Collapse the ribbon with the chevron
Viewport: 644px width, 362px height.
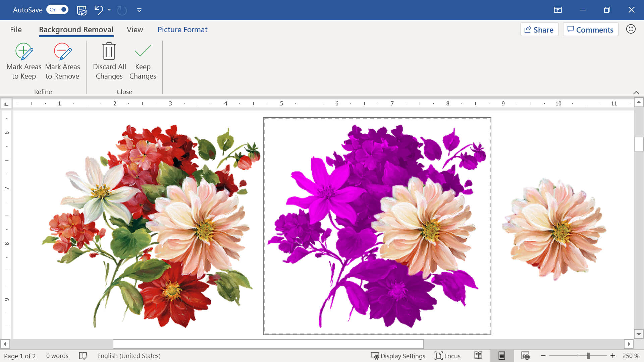click(x=636, y=92)
